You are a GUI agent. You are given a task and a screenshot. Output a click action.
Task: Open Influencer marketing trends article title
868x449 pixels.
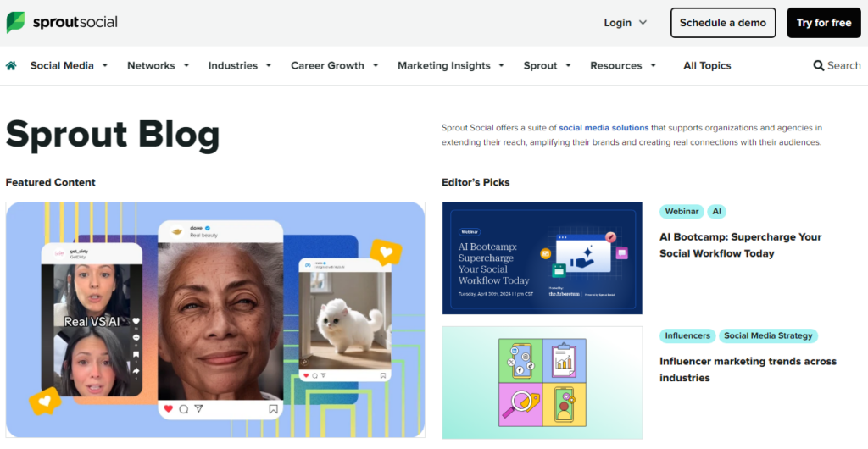[748, 369]
